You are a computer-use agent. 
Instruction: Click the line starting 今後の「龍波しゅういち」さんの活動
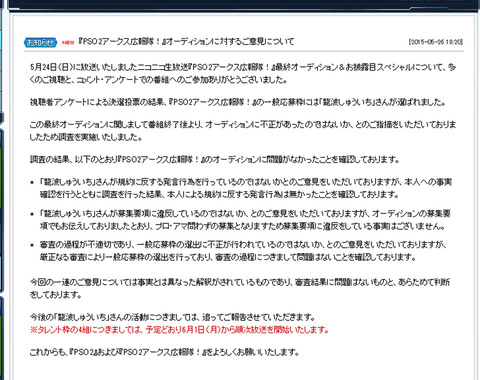[x=172, y=317]
